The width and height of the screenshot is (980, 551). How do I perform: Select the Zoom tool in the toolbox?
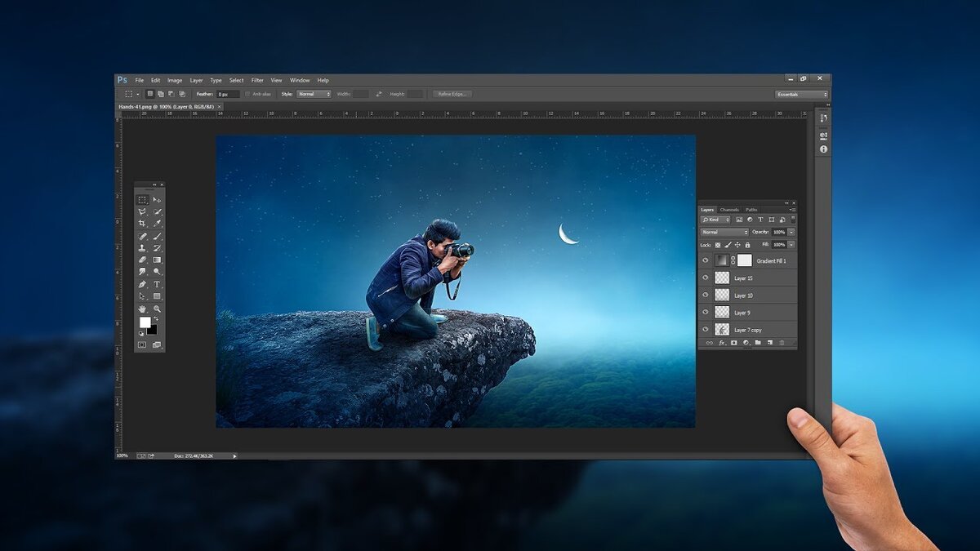point(157,308)
